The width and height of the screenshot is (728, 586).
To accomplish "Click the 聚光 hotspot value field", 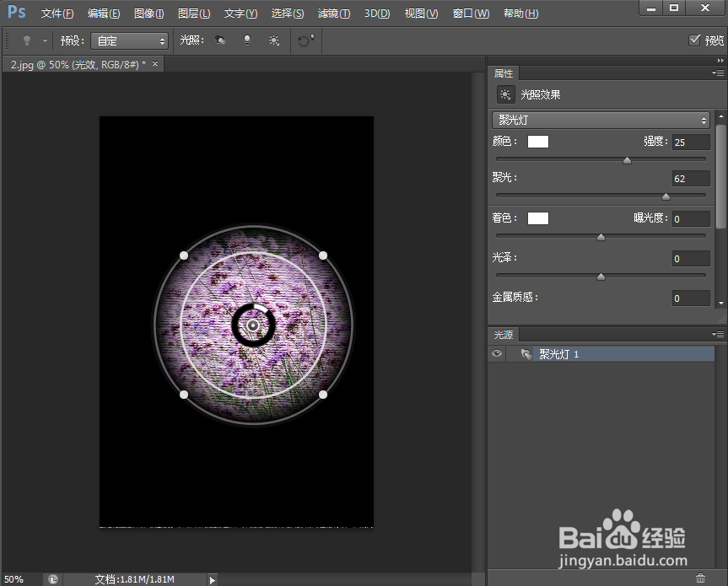I will point(691,178).
